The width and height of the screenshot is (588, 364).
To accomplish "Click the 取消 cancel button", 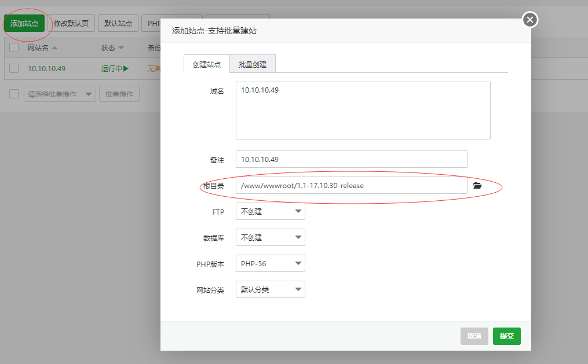I will tap(474, 336).
